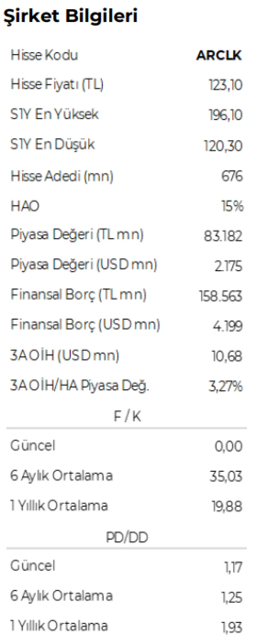Click the Finansal Borç (USD mn) value 4.199
Screen dimensions: 268x644
click(x=228, y=326)
